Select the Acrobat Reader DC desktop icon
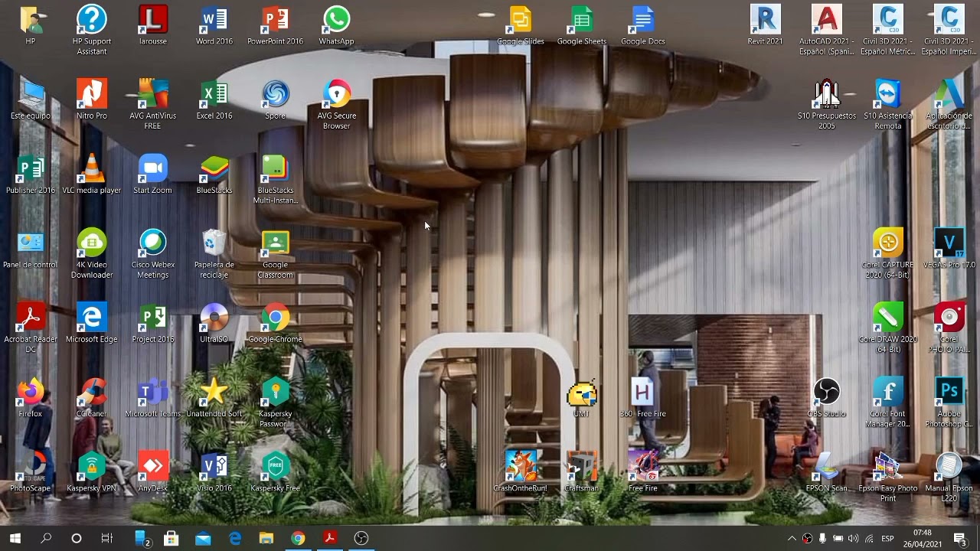 31,327
